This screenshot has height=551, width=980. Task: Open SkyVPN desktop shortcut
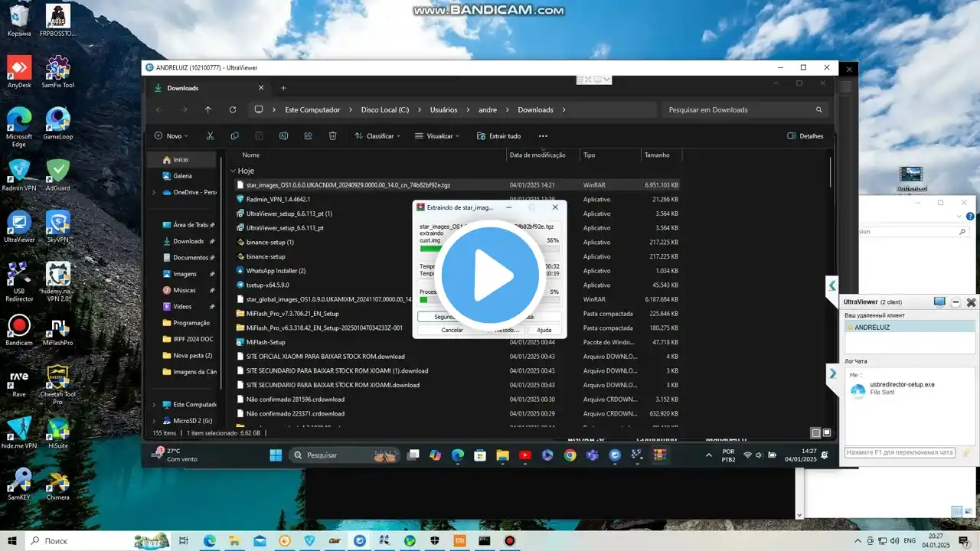pyautogui.click(x=58, y=227)
